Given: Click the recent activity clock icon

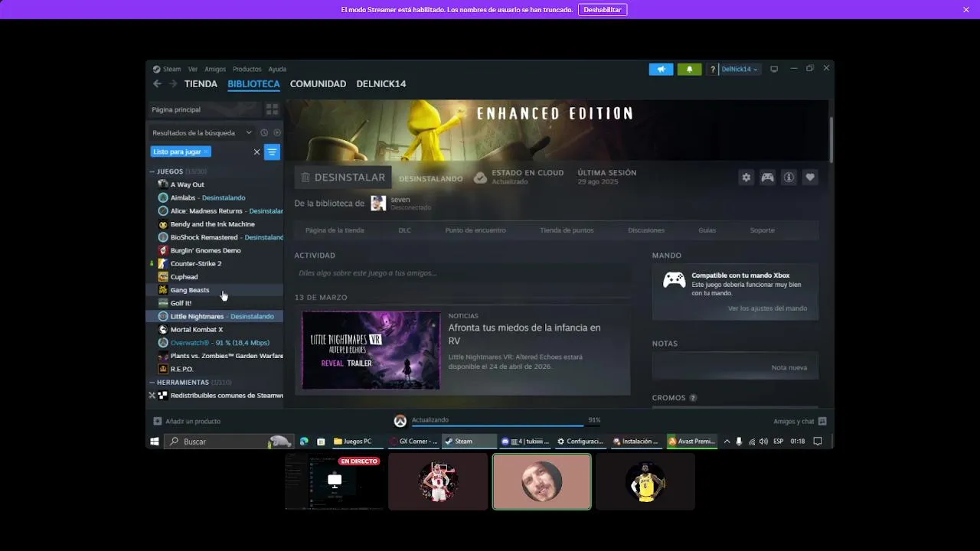Looking at the screenshot, I should 264,132.
